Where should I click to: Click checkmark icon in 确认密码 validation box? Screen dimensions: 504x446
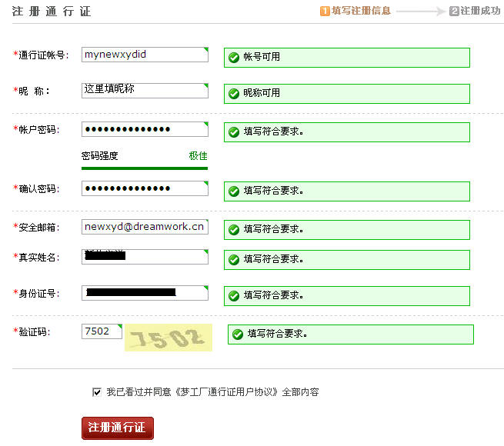point(234,191)
